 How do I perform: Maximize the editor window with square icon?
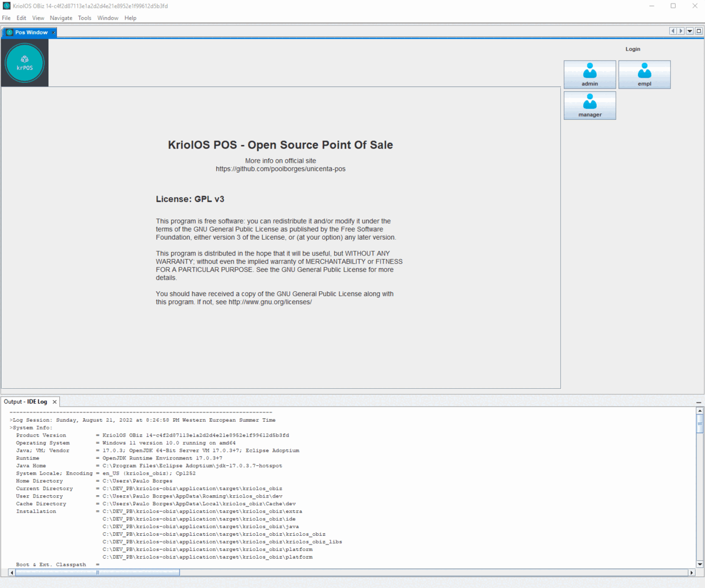(699, 31)
